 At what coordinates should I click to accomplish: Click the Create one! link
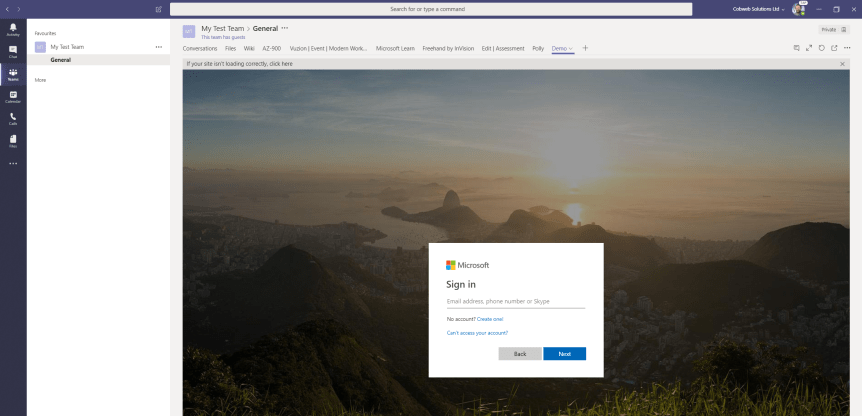click(x=490, y=319)
